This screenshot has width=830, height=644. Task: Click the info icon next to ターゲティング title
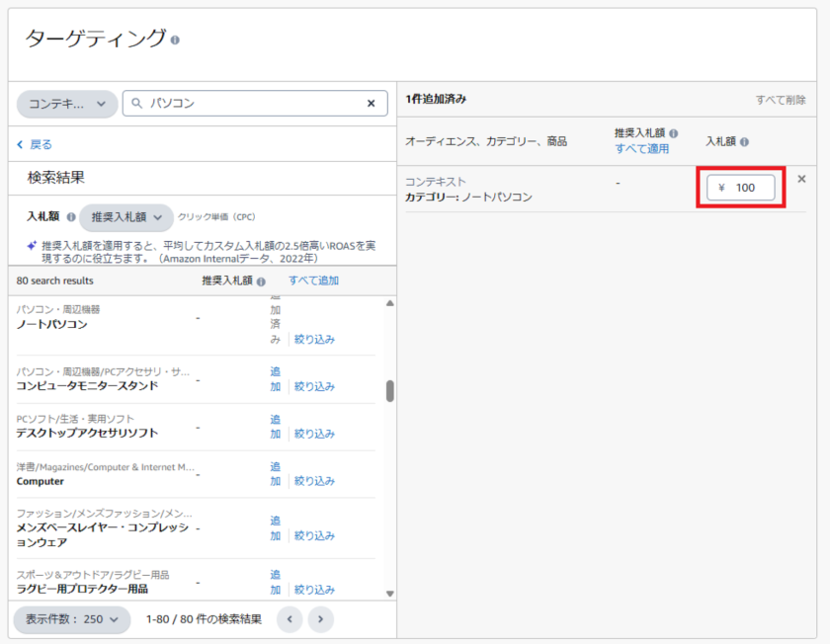(x=175, y=40)
